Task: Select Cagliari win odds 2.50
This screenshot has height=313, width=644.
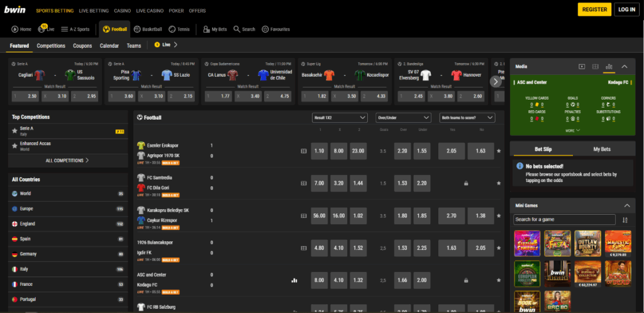Action: tap(25, 96)
